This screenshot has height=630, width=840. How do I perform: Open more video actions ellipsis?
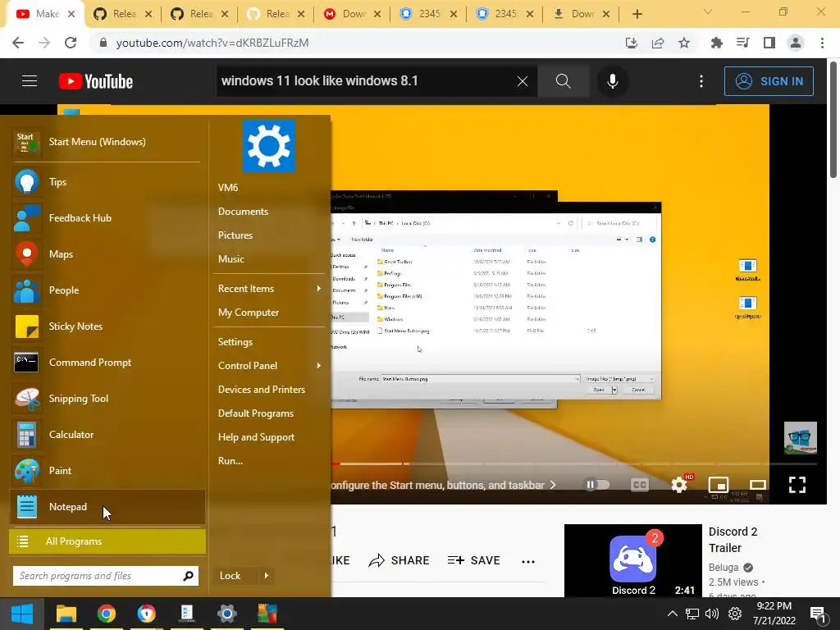pyautogui.click(x=528, y=561)
